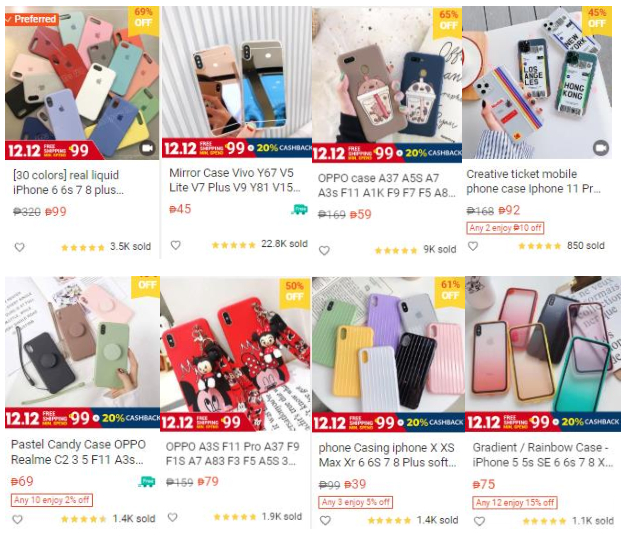This screenshot has height=544, width=635.
Task: Open the Mickey Minnie red case thumbnail
Action: pos(236,354)
